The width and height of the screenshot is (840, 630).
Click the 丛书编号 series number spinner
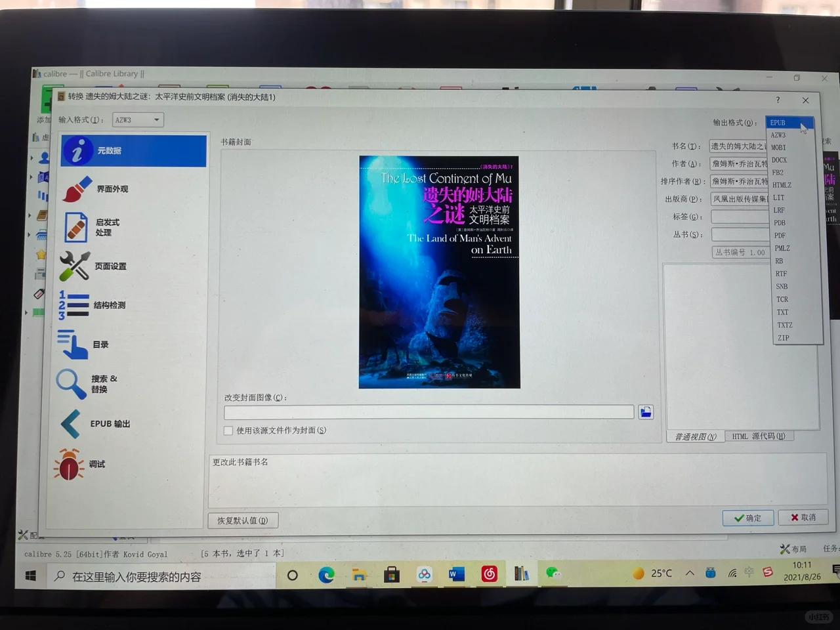742,252
